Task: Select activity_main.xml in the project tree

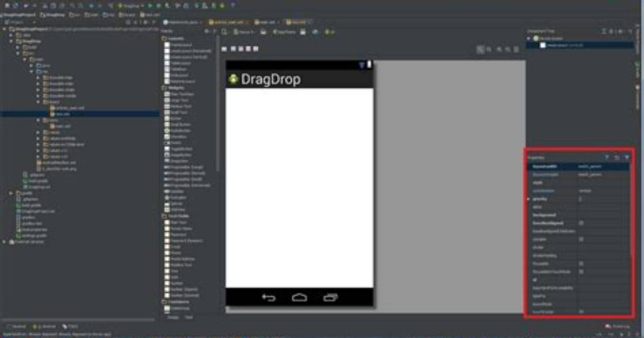Action: click(67, 108)
